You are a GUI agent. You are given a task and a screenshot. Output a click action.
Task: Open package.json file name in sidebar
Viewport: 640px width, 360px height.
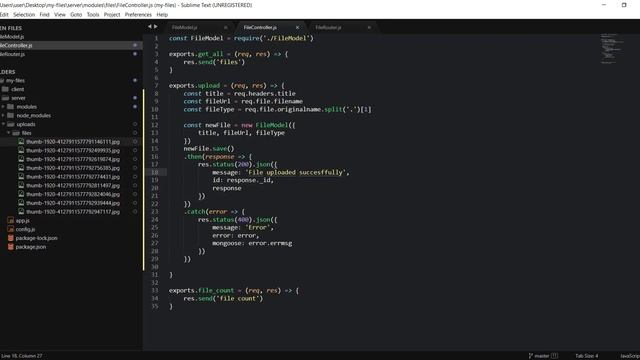tap(31, 247)
